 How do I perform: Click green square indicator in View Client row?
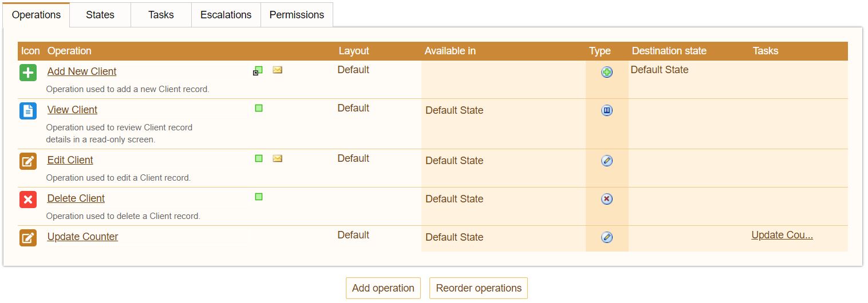[x=259, y=108]
